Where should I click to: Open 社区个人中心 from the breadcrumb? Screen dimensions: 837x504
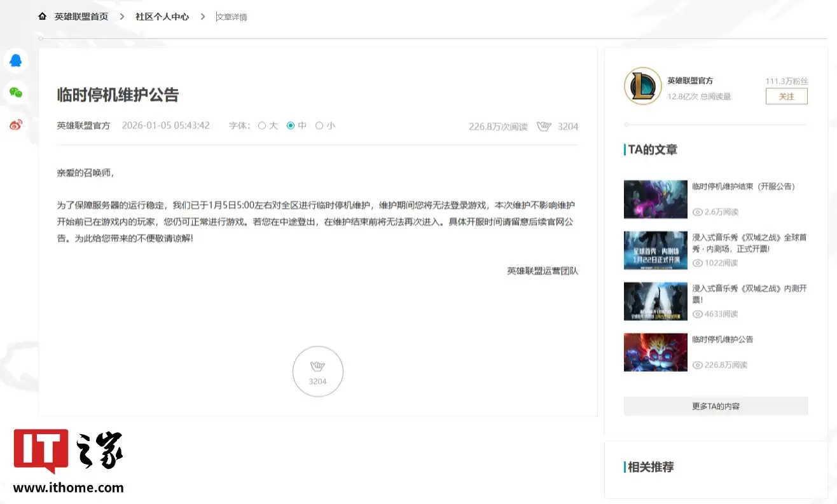pyautogui.click(x=162, y=16)
